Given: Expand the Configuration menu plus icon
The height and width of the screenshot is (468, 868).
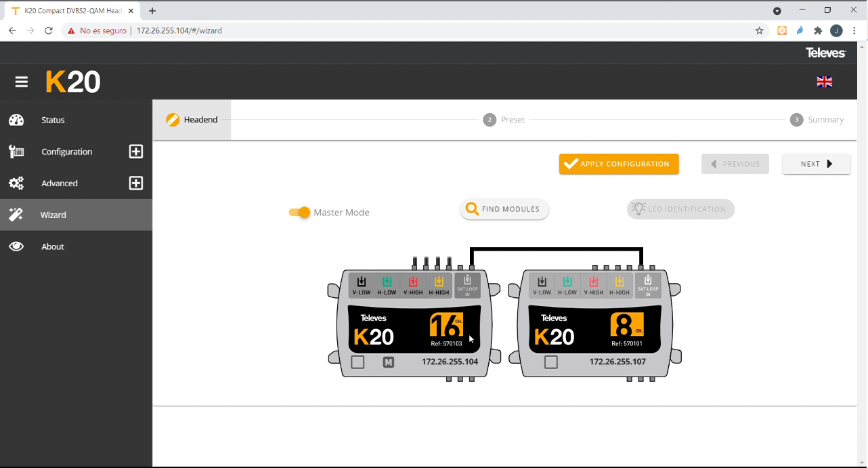Looking at the screenshot, I should pos(136,152).
